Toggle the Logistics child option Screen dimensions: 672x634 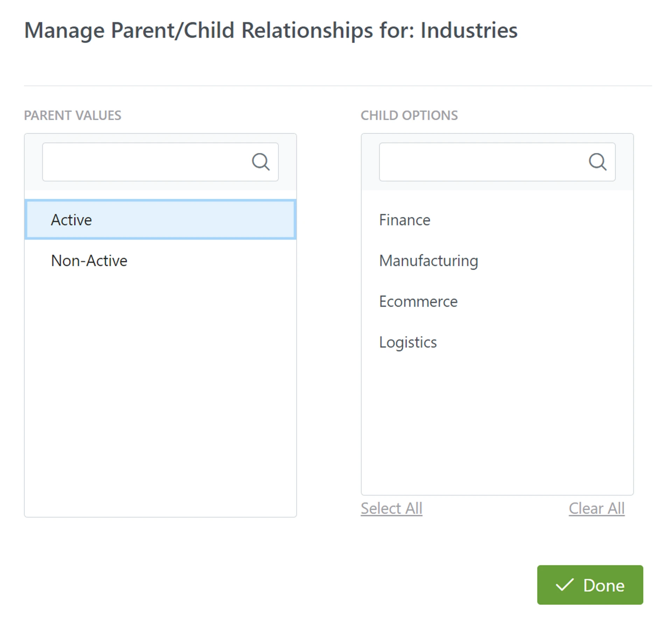click(x=408, y=342)
